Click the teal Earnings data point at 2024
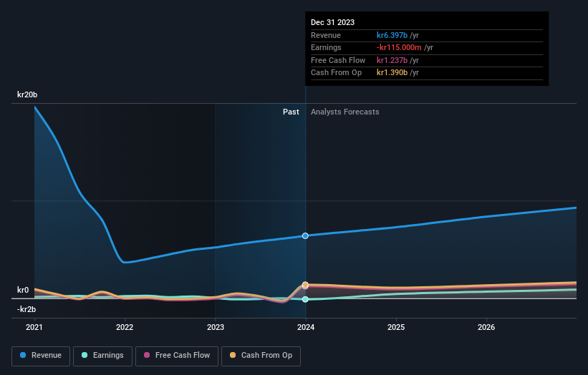 point(305,299)
